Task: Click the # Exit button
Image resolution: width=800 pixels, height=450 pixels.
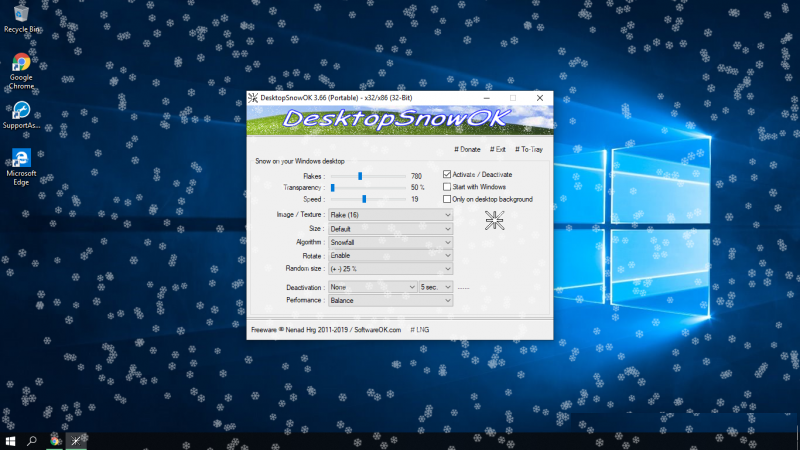Action: [x=497, y=149]
